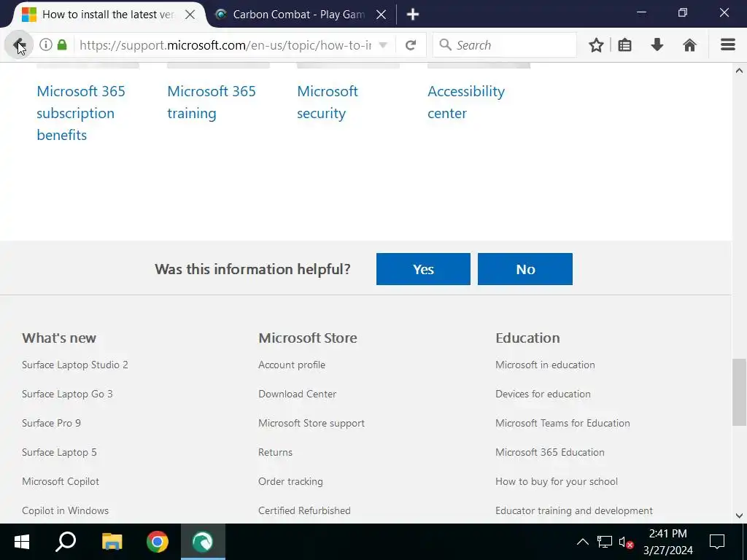The width and height of the screenshot is (747, 560).
Task: Open Microsoft 365 training link
Action: 212,102
